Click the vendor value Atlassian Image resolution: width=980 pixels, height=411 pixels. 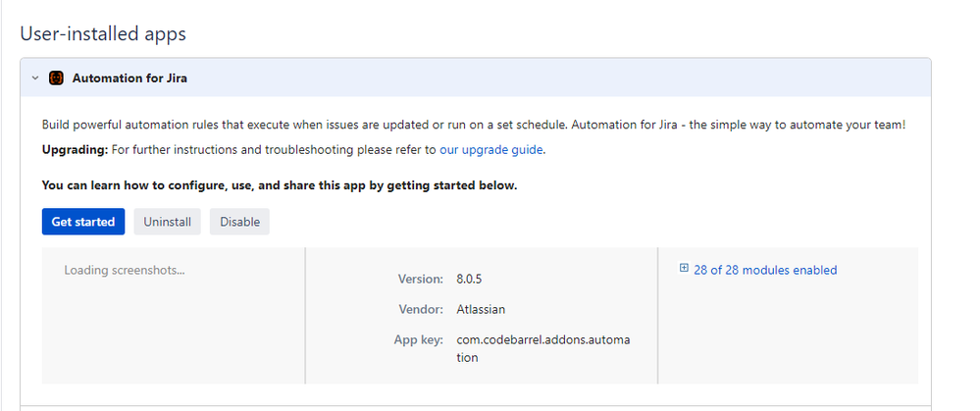point(481,309)
